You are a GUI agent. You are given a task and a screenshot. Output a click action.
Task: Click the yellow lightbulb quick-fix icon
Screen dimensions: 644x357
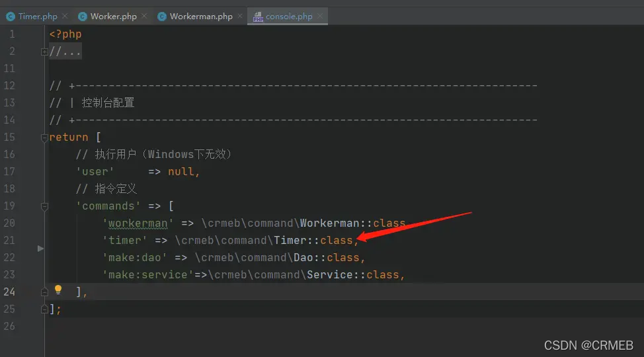(58, 290)
